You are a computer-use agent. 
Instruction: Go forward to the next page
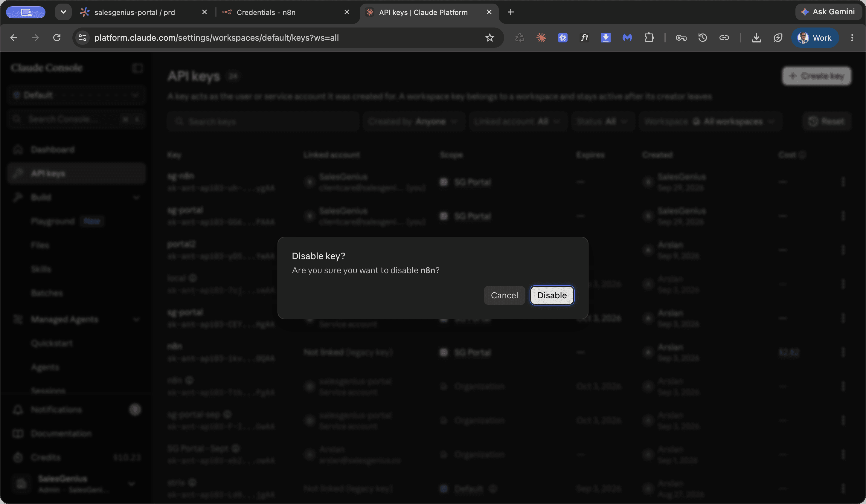35,38
